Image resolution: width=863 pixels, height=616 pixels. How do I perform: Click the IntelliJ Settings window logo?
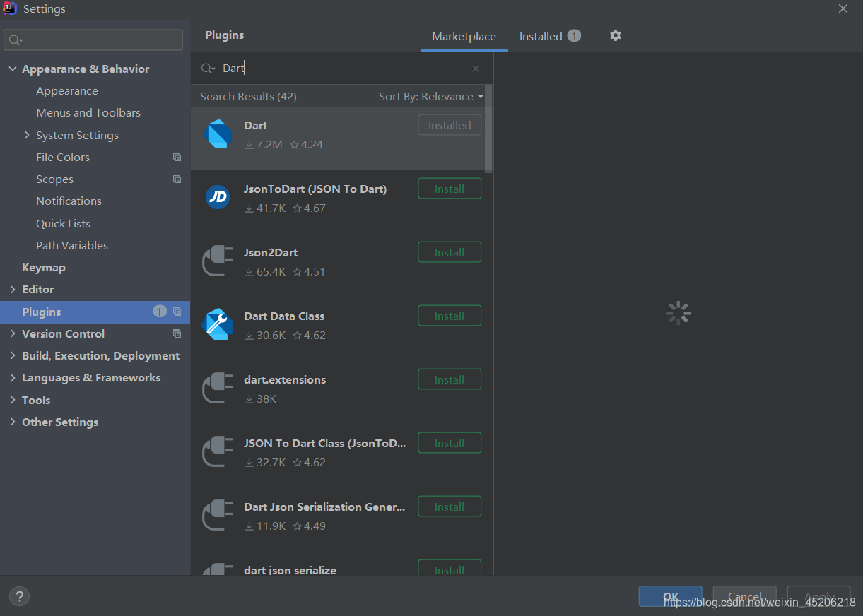pyautogui.click(x=10, y=8)
